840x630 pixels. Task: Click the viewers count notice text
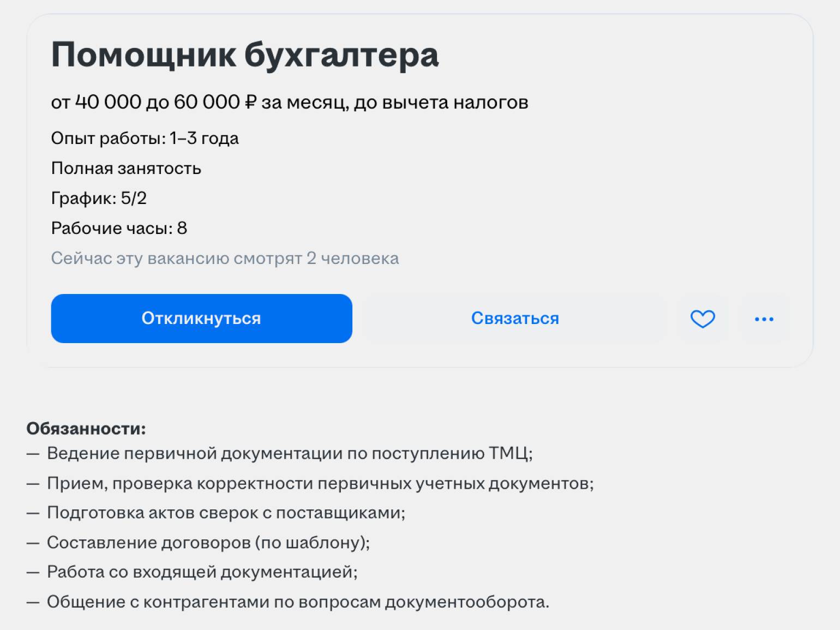pyautogui.click(x=225, y=259)
